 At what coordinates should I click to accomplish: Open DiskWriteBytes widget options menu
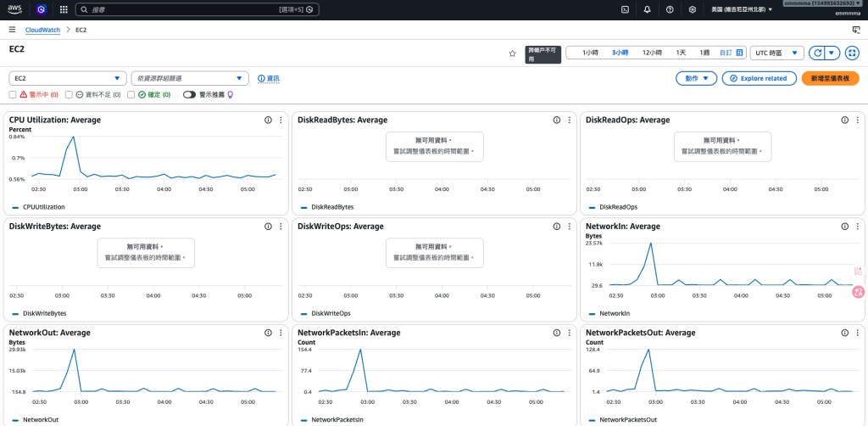point(281,227)
